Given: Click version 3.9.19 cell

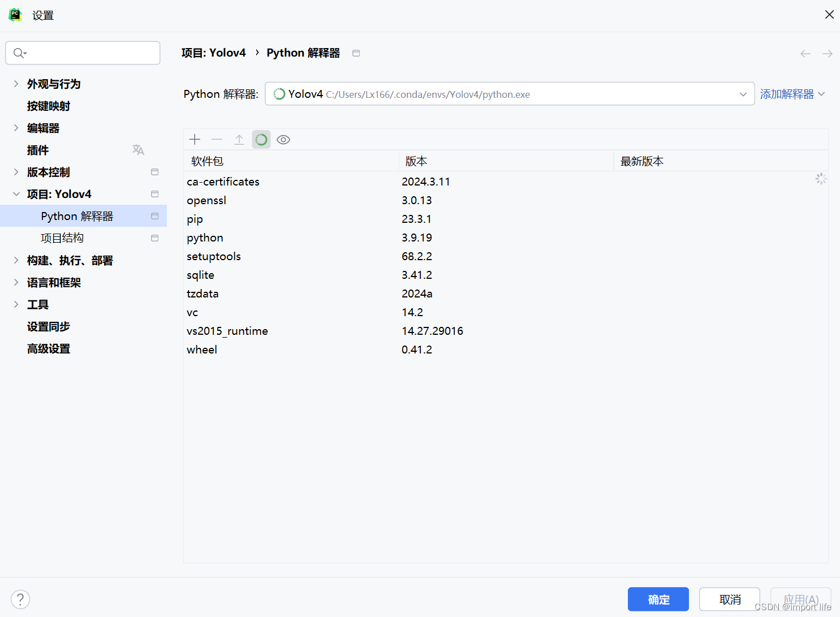Looking at the screenshot, I should (x=417, y=238).
